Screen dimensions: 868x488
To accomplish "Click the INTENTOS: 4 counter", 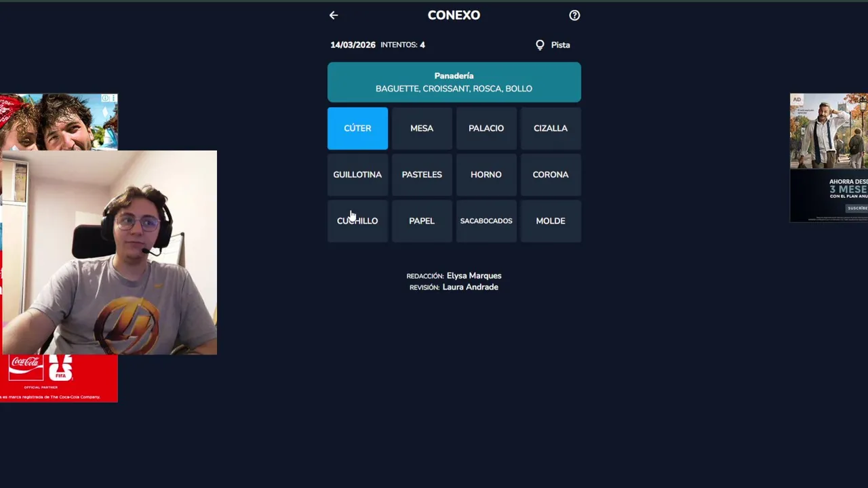I will (x=403, y=45).
